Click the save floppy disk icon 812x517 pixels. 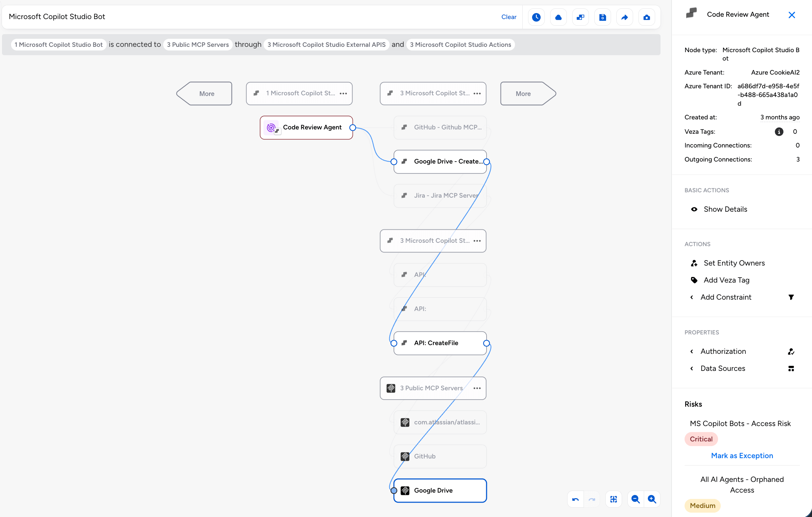[602, 17]
